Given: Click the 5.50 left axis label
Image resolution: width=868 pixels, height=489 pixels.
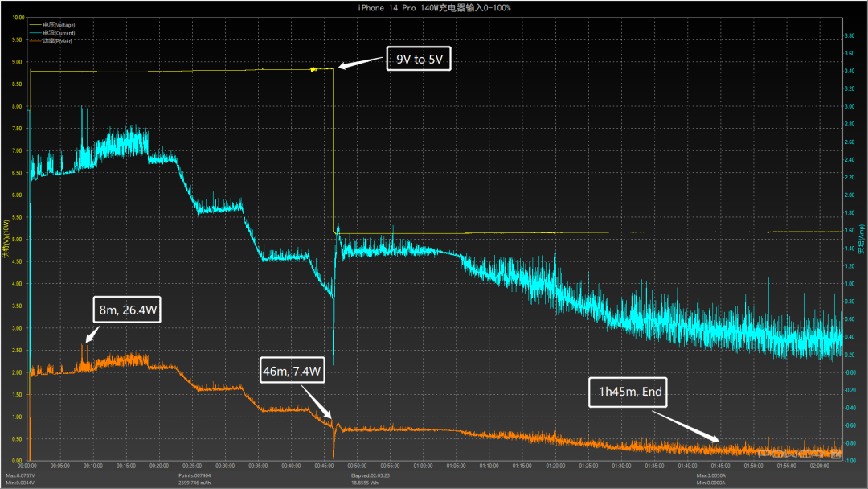Looking at the screenshot, I should click(17, 217).
